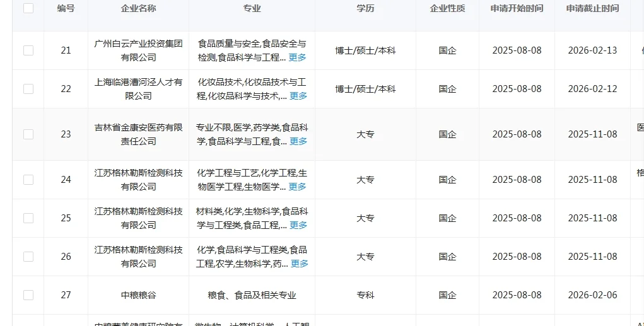Show 更多 majors for row 24

pos(297,187)
